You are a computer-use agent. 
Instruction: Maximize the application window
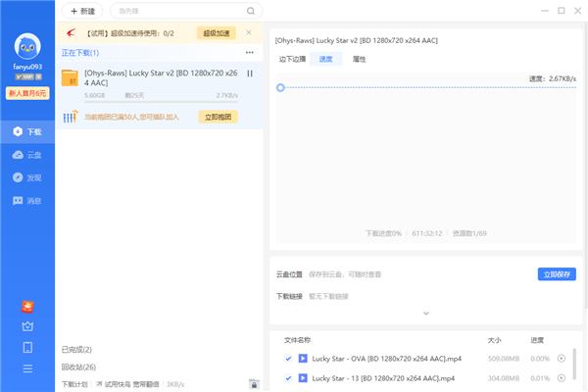(561, 11)
